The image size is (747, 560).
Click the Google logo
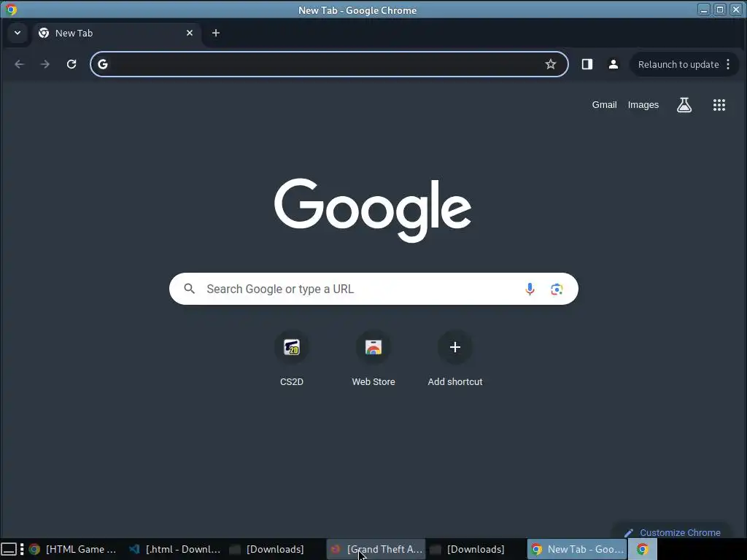tap(373, 210)
